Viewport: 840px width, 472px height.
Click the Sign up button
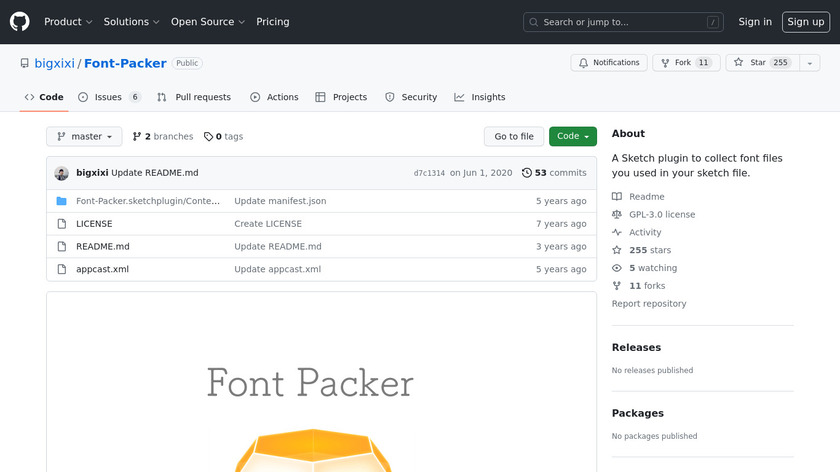[805, 22]
